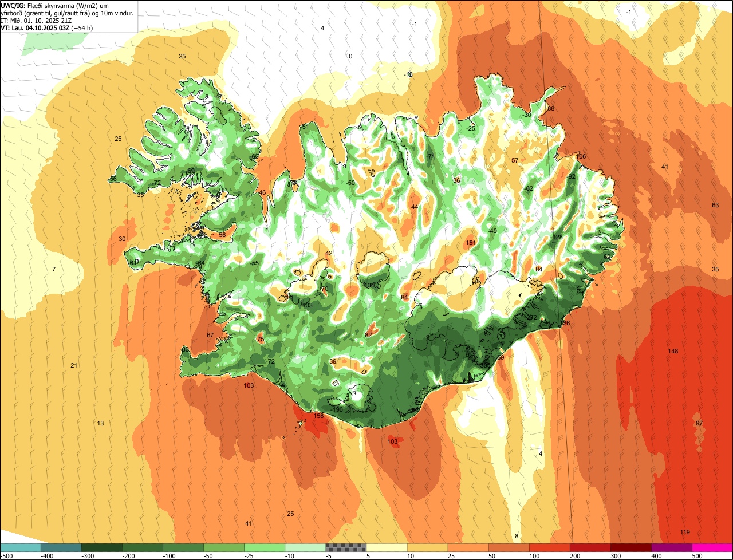
Task: Click the map value '0'
Action: (x=350, y=56)
